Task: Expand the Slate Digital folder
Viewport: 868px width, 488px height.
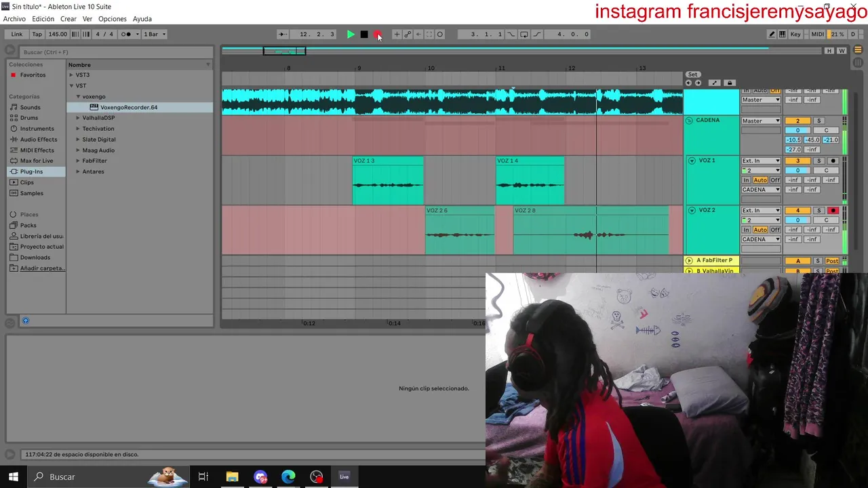Action: point(78,140)
